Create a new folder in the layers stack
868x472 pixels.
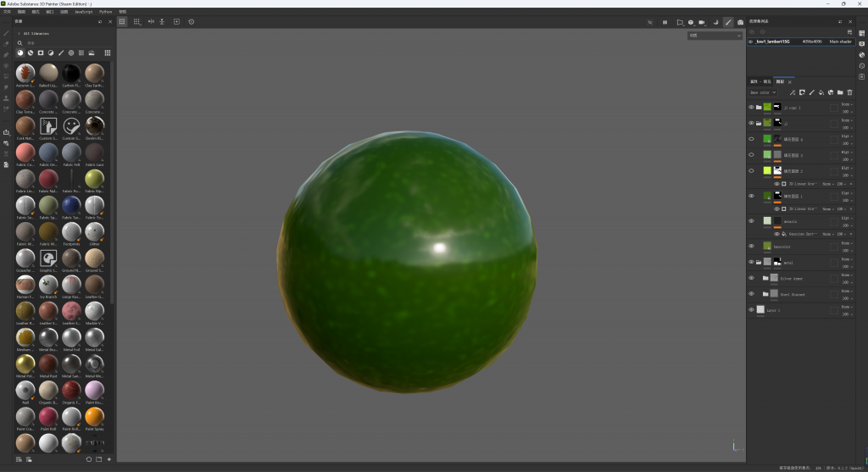point(840,92)
